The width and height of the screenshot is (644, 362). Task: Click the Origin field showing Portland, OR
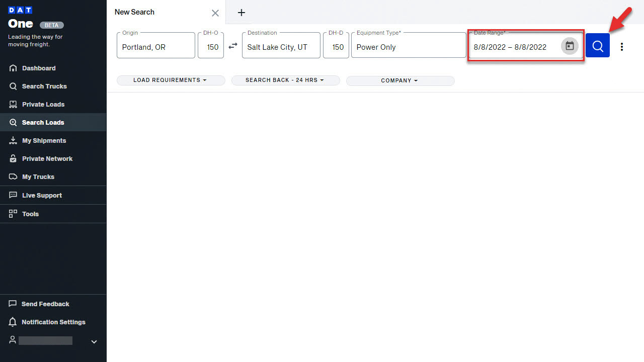pyautogui.click(x=156, y=47)
